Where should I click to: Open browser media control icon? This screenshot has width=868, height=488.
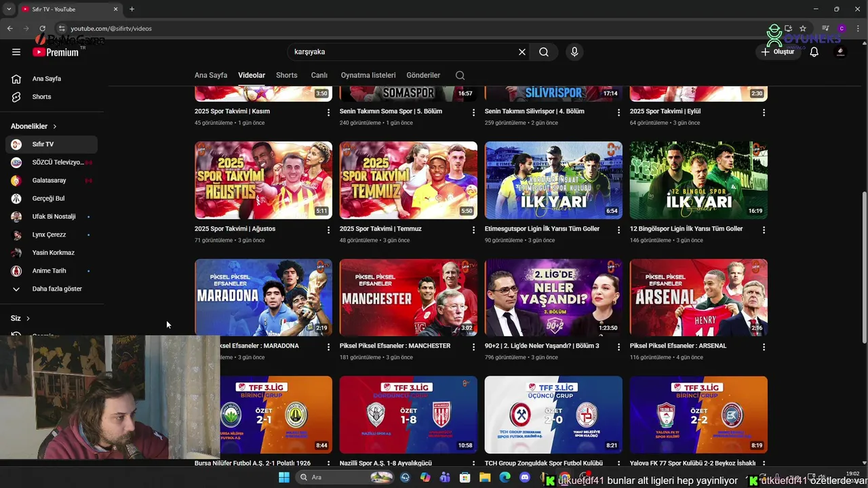pyautogui.click(x=825, y=28)
